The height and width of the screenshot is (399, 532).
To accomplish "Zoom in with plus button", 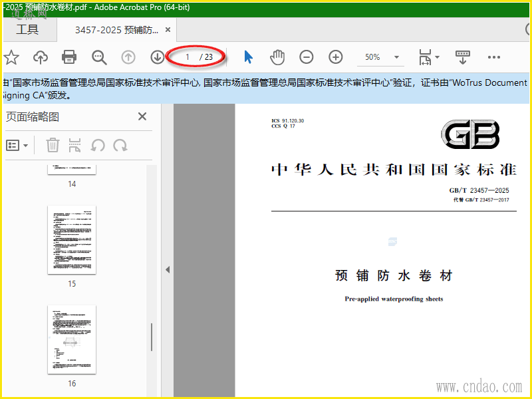I will tap(336, 57).
